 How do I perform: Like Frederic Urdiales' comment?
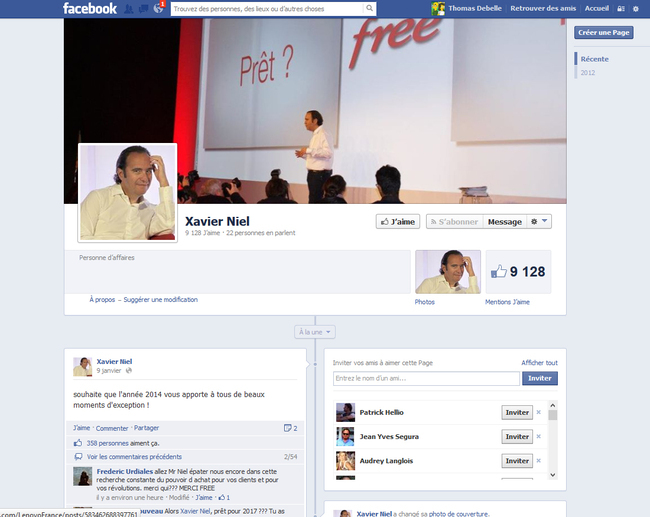click(x=204, y=497)
